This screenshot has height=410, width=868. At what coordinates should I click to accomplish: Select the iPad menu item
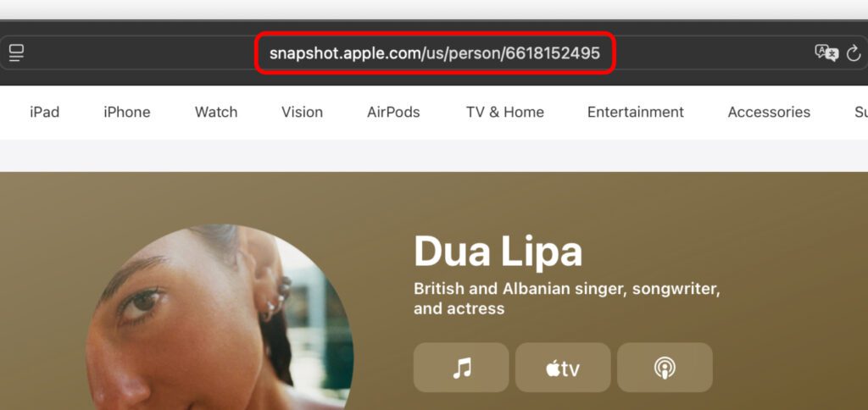pos(44,113)
